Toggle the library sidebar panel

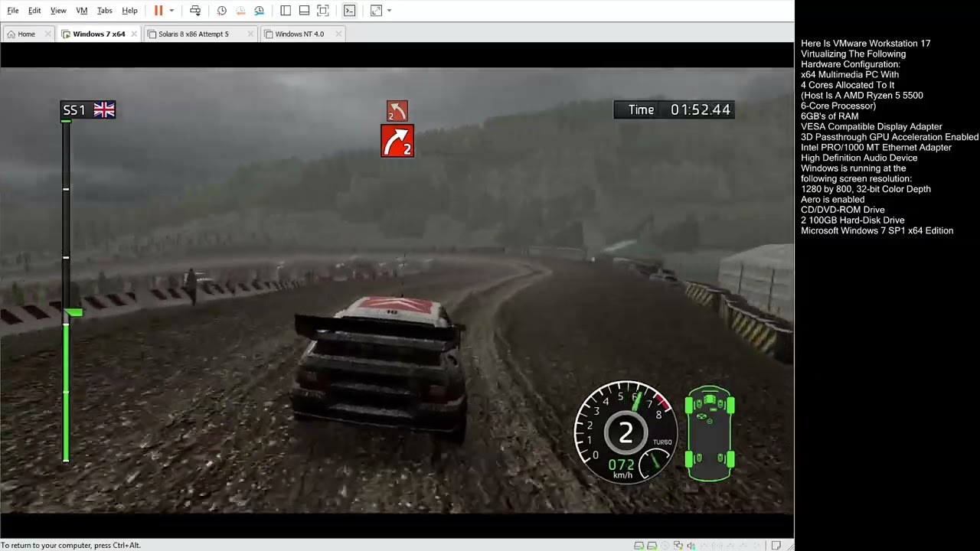pos(286,11)
